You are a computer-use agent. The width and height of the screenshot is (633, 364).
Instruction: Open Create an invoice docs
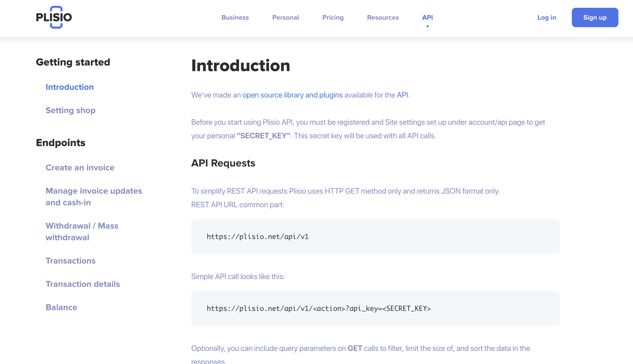[80, 167]
